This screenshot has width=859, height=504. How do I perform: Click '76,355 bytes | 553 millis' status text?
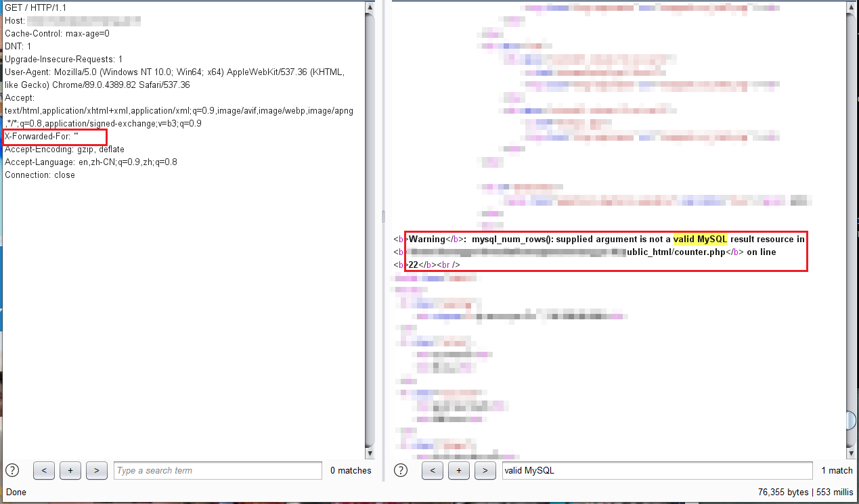coord(806,492)
